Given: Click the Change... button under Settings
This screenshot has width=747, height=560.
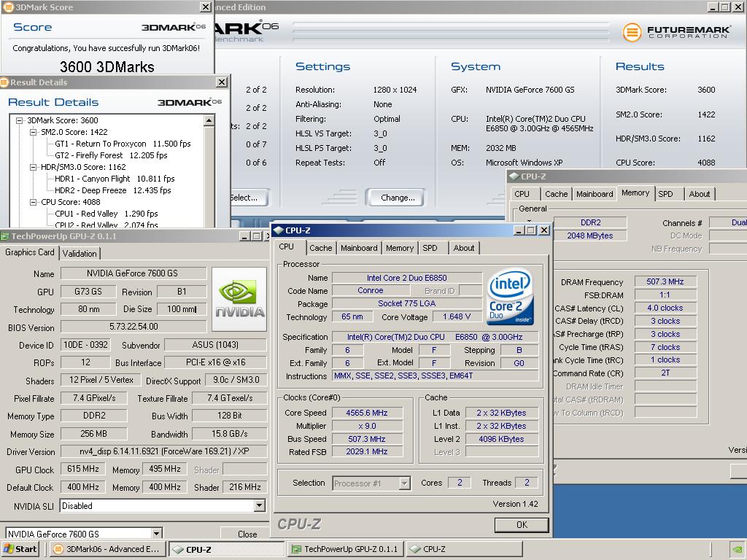Looking at the screenshot, I should click(398, 198).
